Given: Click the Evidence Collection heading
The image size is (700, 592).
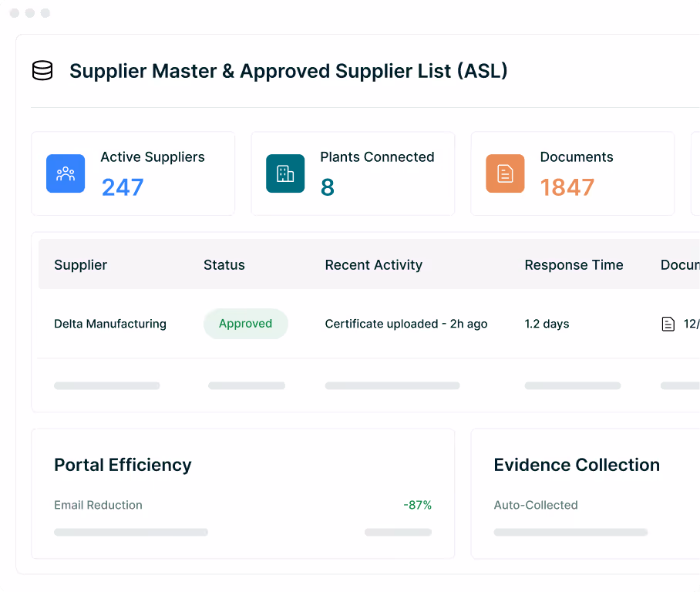Looking at the screenshot, I should [577, 466].
